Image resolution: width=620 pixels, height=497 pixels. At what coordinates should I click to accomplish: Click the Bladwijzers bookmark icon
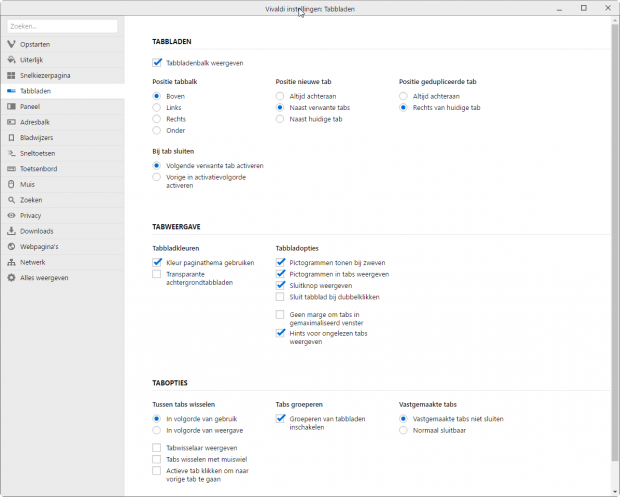pos(11,137)
